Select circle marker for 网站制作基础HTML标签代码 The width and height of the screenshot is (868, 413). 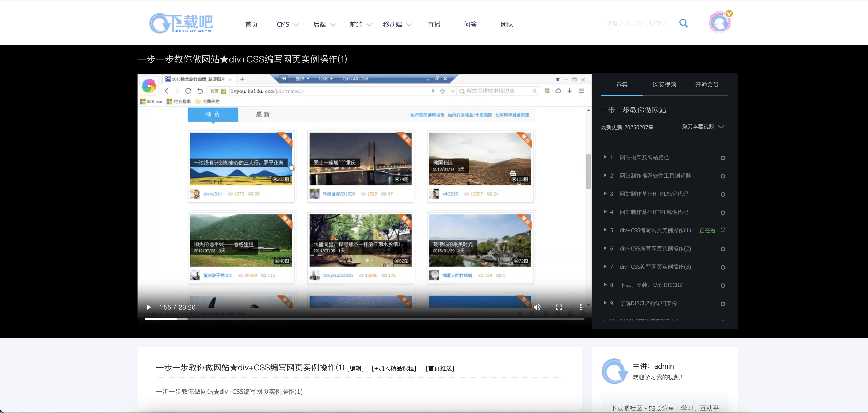723,194
